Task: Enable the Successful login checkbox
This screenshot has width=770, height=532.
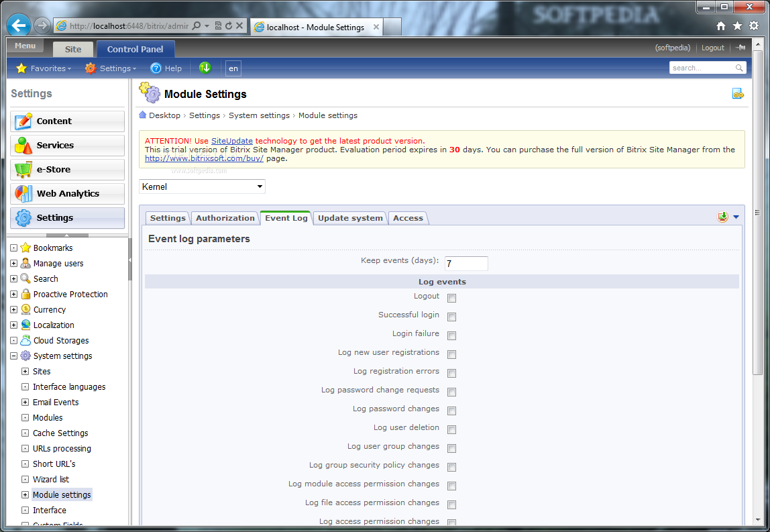Action: click(452, 317)
